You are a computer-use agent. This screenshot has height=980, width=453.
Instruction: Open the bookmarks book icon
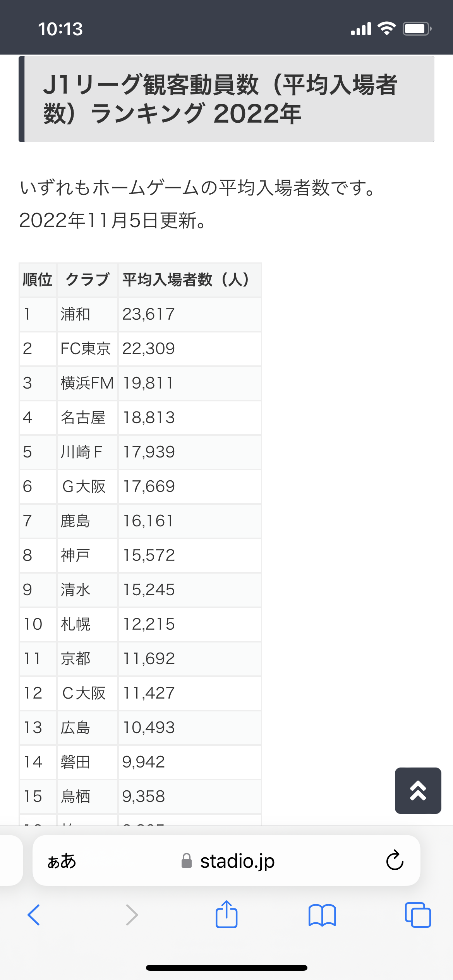point(322,915)
